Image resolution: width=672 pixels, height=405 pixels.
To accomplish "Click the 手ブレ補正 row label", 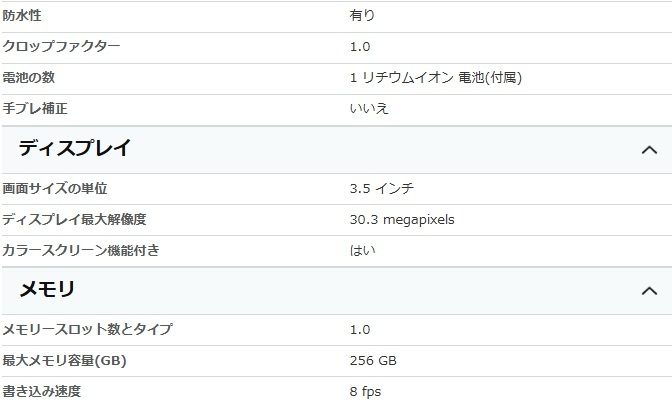I will [35, 108].
